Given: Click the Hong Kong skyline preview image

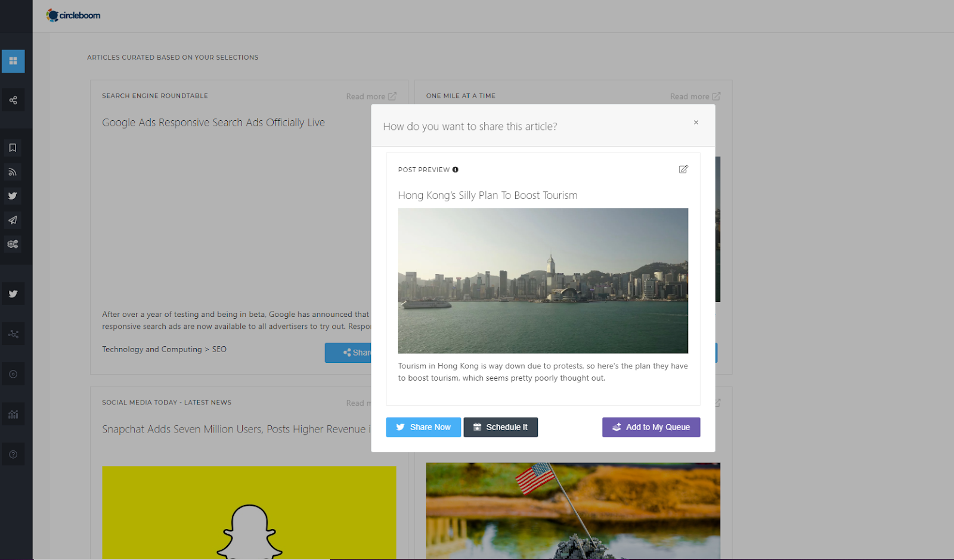Looking at the screenshot, I should point(543,281).
